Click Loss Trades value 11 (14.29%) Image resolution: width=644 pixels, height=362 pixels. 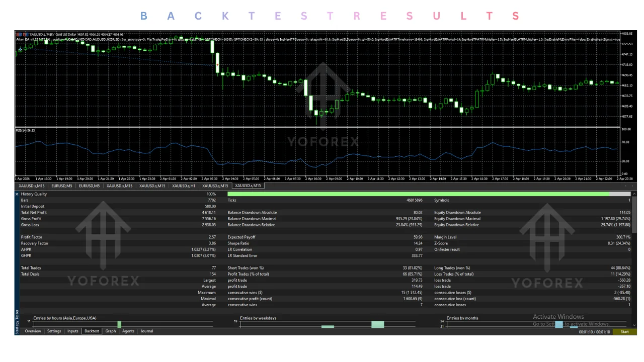pyautogui.click(x=620, y=274)
